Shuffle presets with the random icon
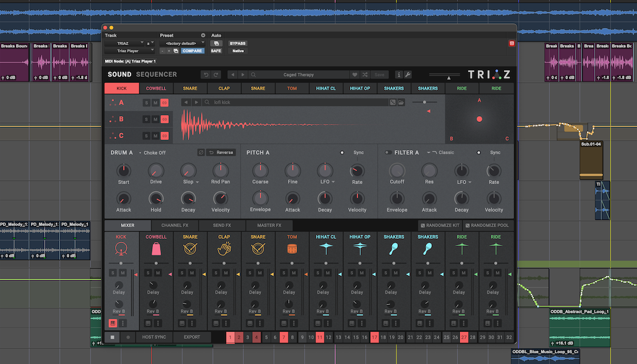This screenshot has width=637, height=364. [364, 74]
